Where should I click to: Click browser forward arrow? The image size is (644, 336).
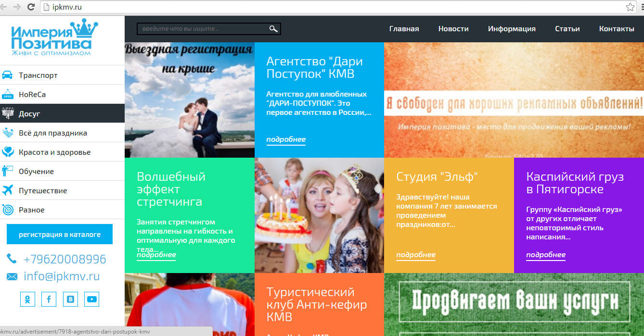pyautogui.click(x=17, y=7)
